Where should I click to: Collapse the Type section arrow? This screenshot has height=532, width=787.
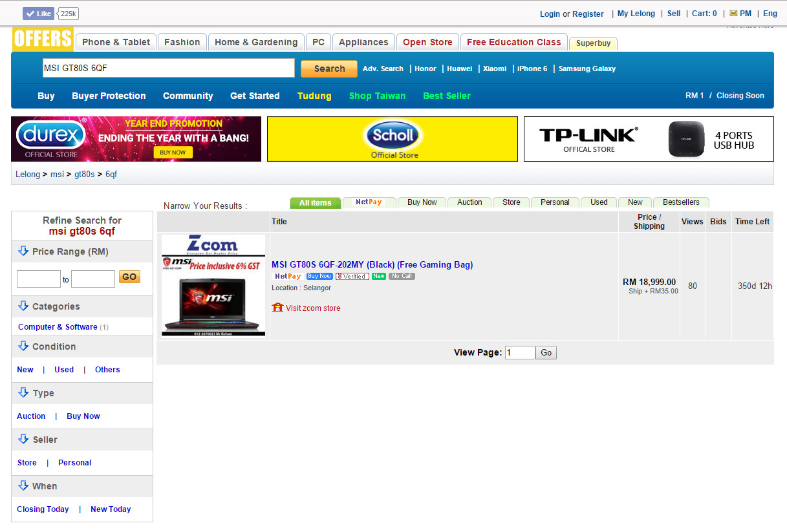[x=23, y=393]
